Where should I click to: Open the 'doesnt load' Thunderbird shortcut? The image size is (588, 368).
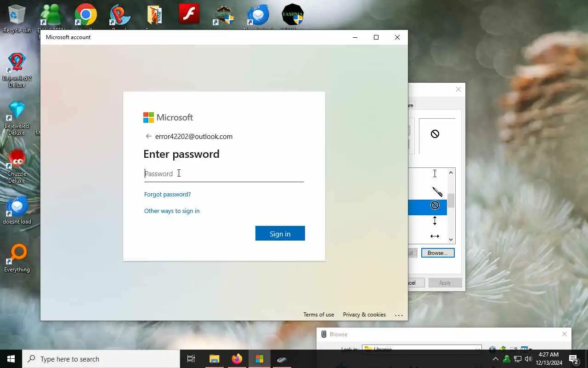17,211
